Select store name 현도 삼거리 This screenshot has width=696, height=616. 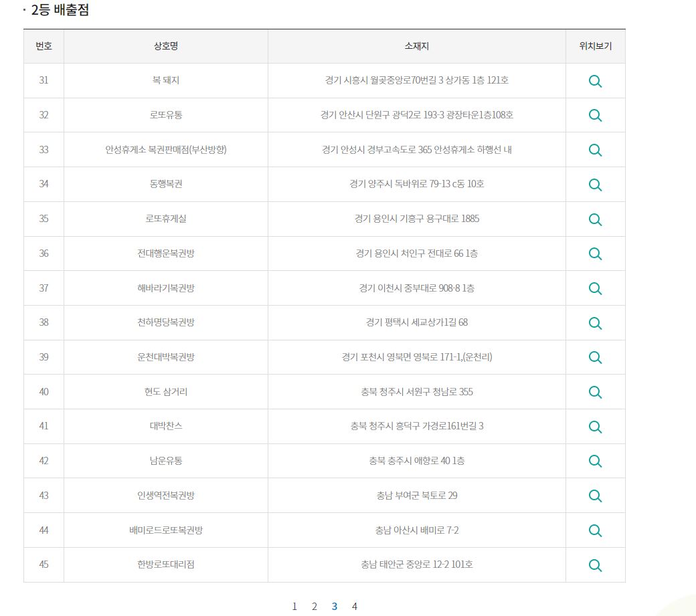pyautogui.click(x=166, y=391)
